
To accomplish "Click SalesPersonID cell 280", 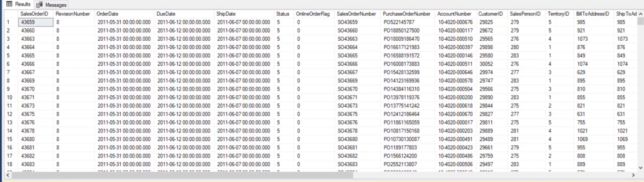I will pos(526,47).
